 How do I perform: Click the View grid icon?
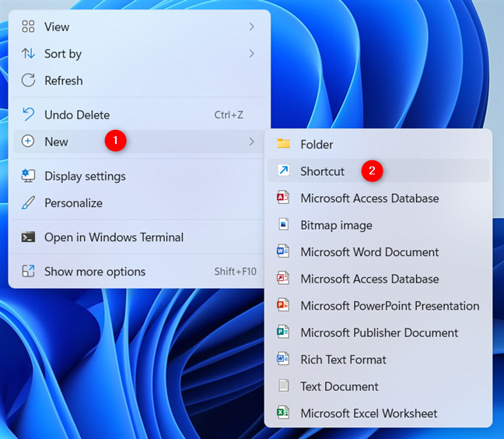coord(28,26)
